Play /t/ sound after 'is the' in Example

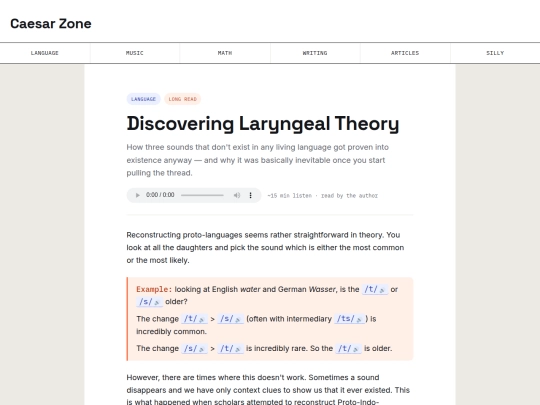[375, 289]
